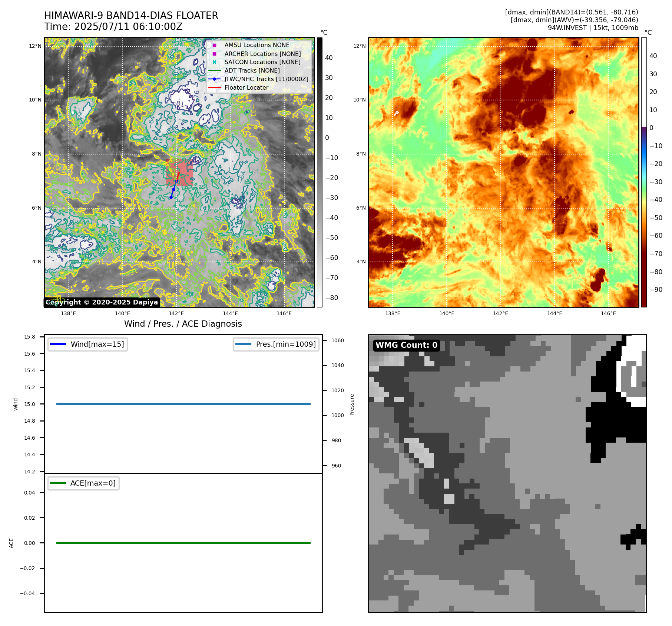The width and height of the screenshot is (672, 626).
Task: Click the 'WMG Count: 0' label
Action: (407, 345)
